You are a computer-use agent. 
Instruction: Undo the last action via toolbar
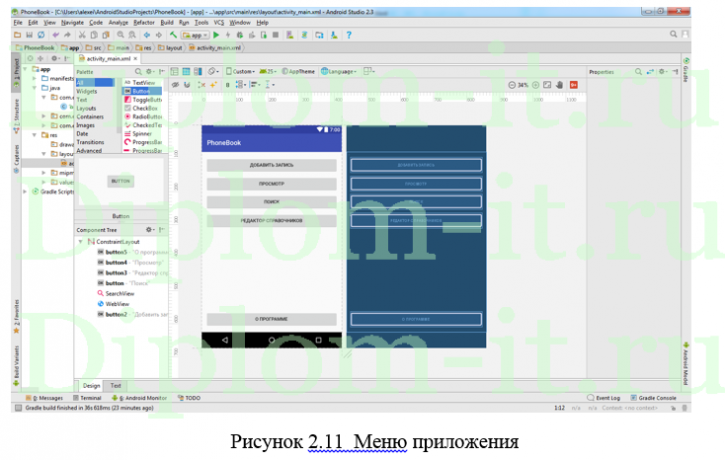click(x=56, y=35)
